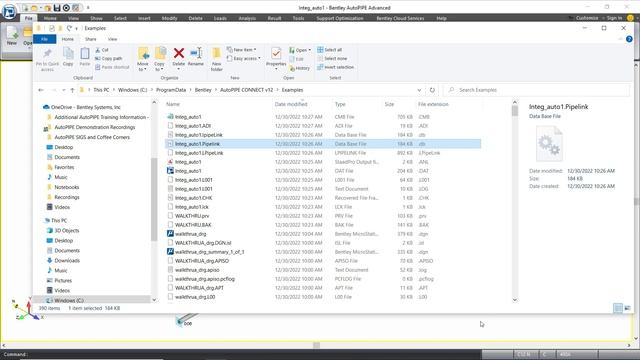Select This PC in navigation pane
The image size is (640, 360).
(59, 220)
